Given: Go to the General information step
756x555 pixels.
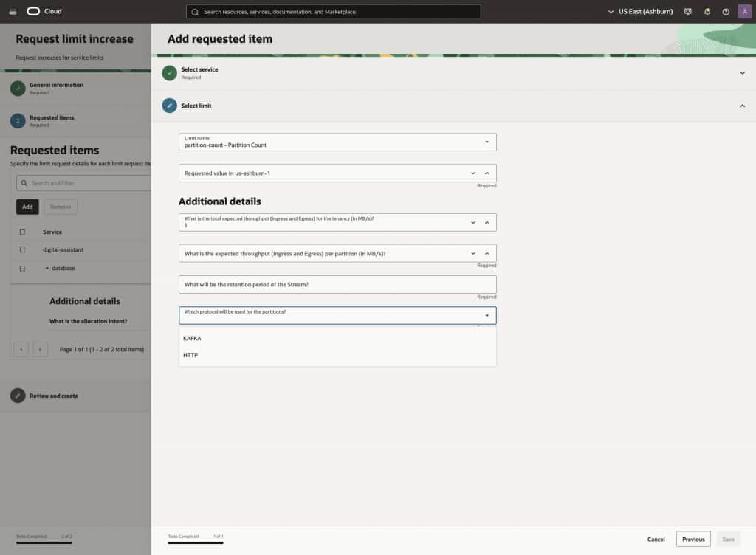Looking at the screenshot, I should [56, 85].
